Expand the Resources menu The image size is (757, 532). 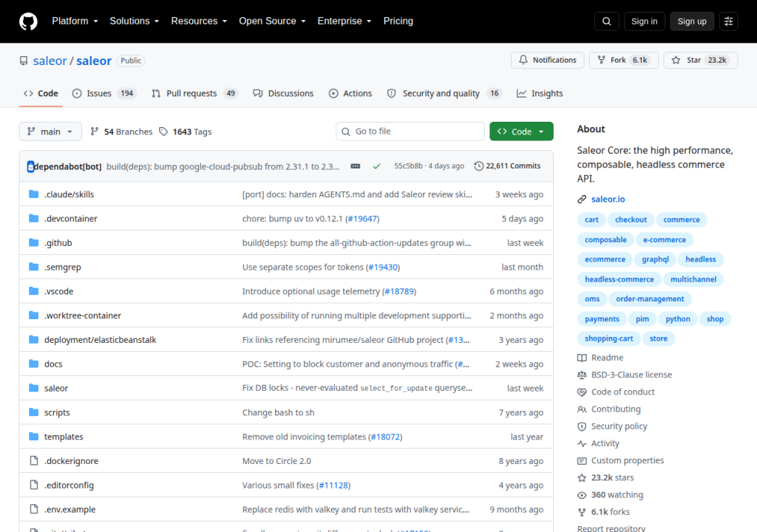tap(199, 21)
